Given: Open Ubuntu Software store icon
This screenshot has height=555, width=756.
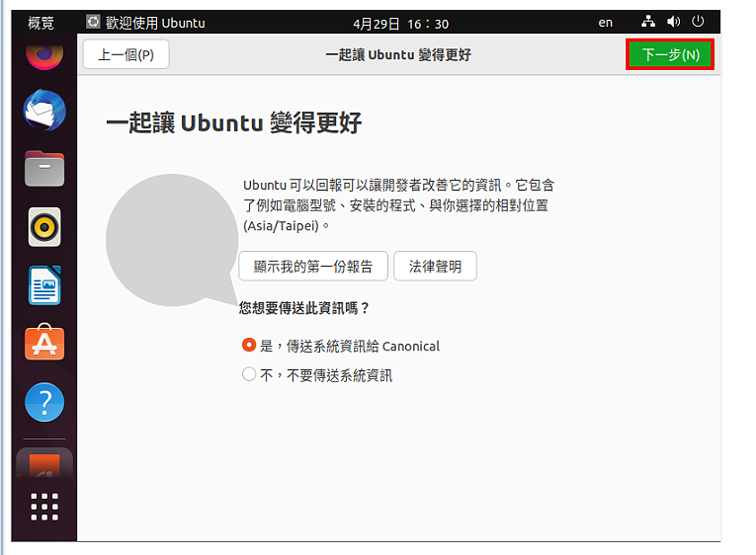Looking at the screenshot, I should pyautogui.click(x=44, y=343).
